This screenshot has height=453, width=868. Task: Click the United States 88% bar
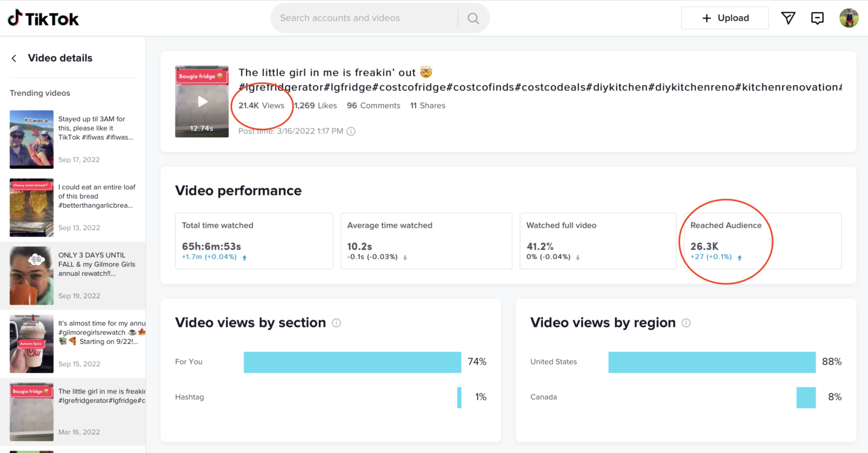(x=712, y=362)
